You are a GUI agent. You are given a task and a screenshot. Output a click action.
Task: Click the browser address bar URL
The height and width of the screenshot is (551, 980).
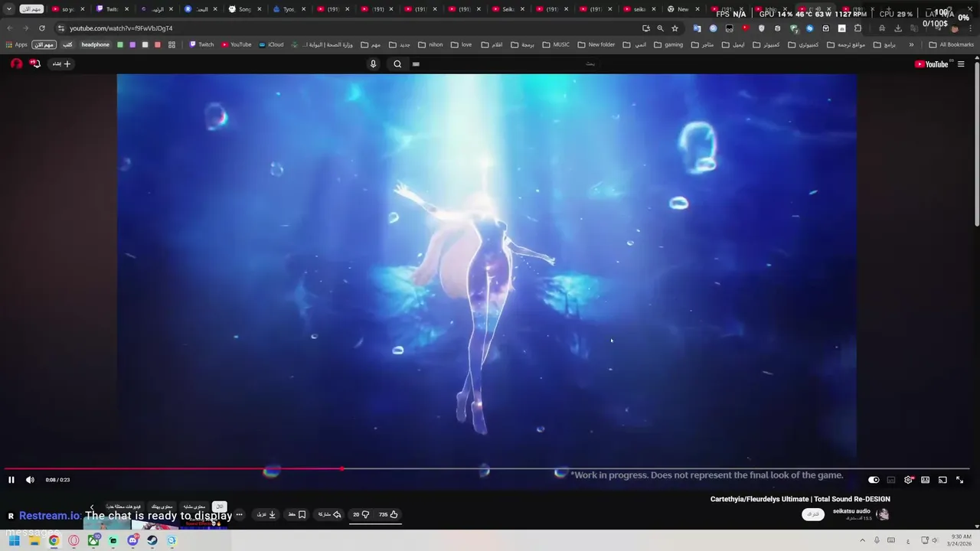click(121, 28)
